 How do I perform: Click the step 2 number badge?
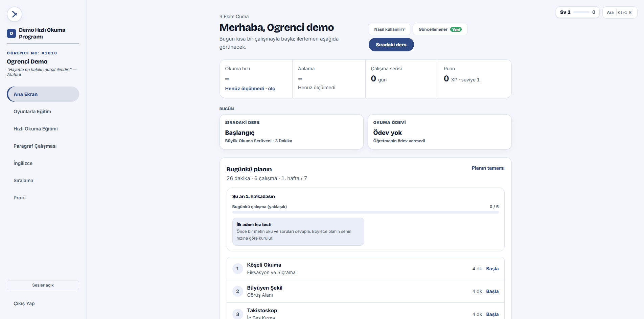pos(237,291)
